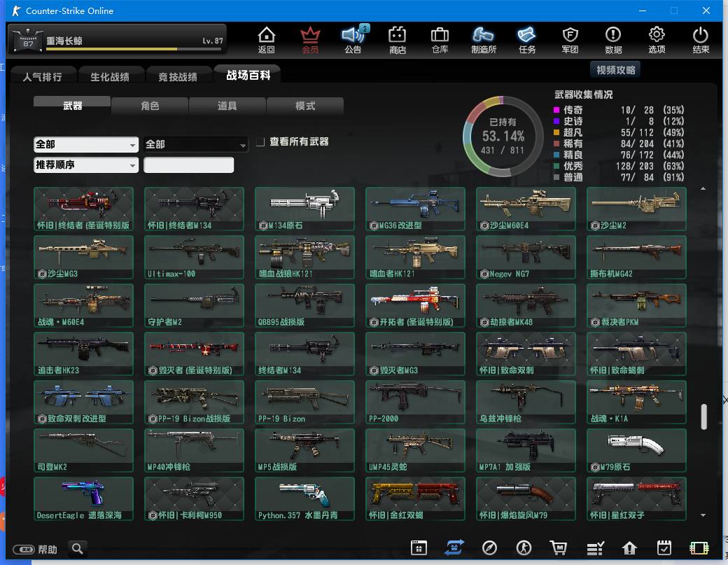Select the PP-2000 weapon card

click(415, 402)
